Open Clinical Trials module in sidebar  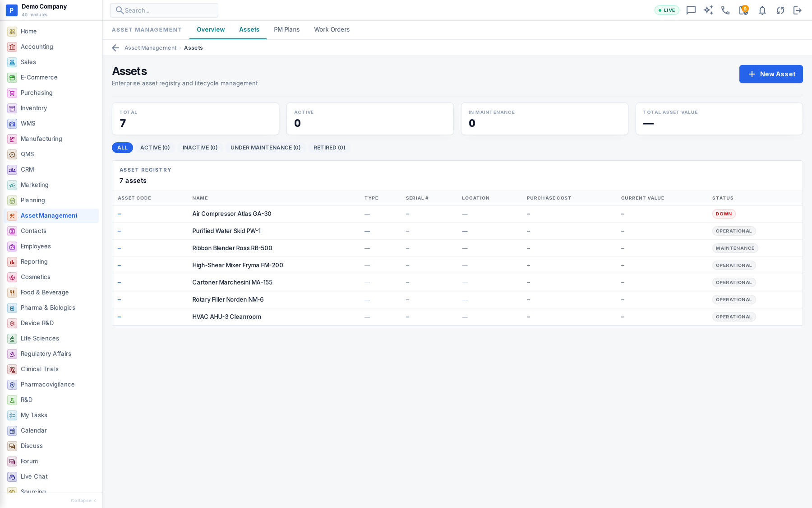51,369
